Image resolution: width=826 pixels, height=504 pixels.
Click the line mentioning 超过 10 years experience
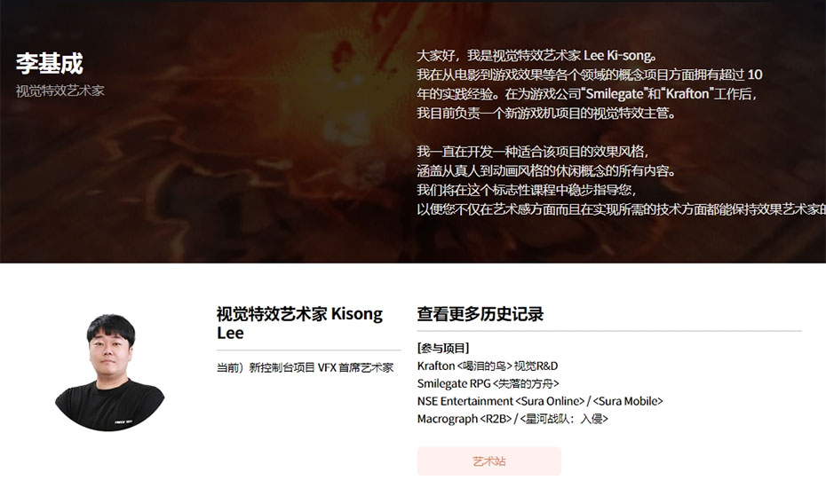pyautogui.click(x=590, y=75)
